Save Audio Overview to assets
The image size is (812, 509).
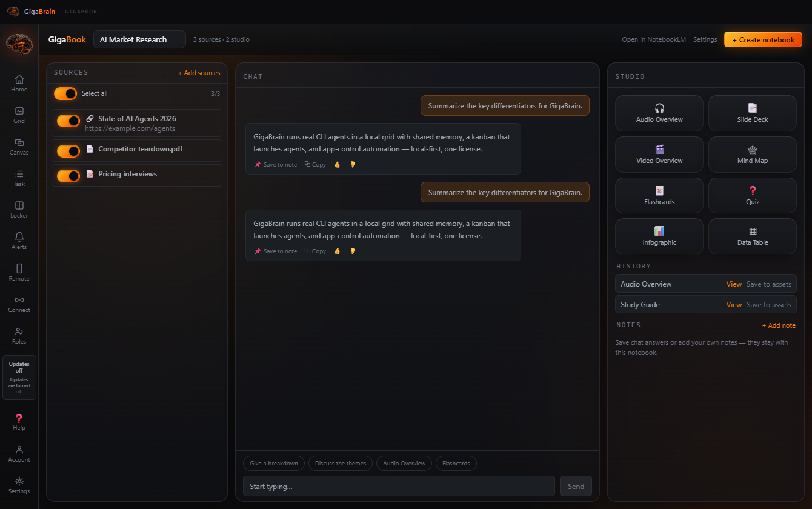click(x=768, y=284)
